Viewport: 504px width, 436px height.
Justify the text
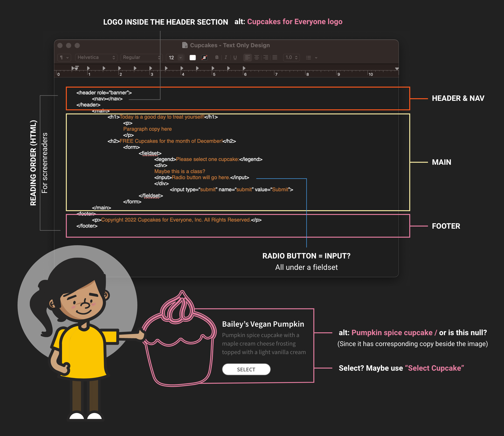click(x=275, y=58)
